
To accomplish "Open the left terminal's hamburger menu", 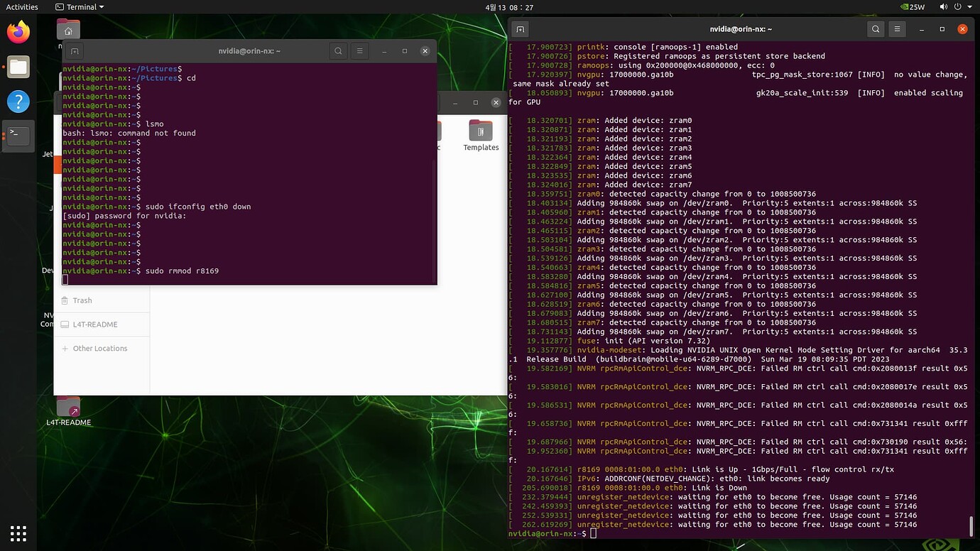I will [x=360, y=50].
